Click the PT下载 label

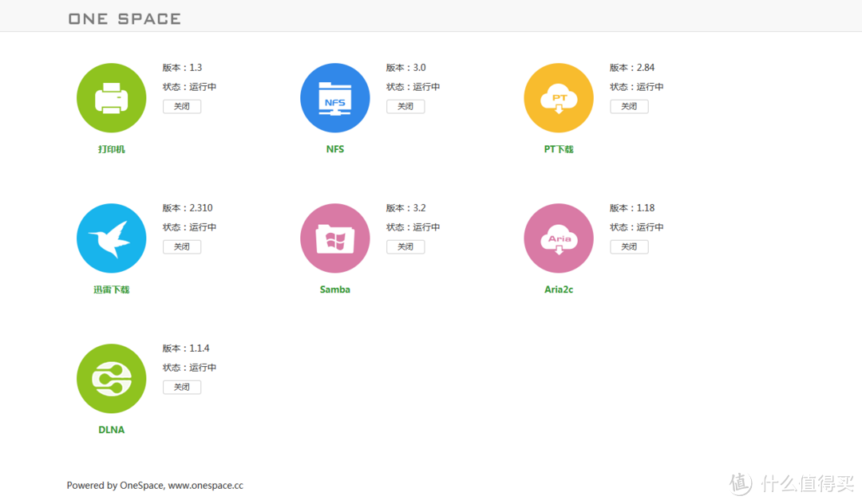(559, 149)
